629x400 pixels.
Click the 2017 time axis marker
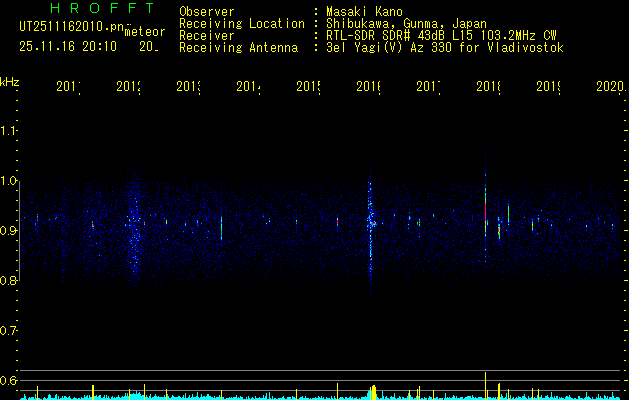[428, 86]
